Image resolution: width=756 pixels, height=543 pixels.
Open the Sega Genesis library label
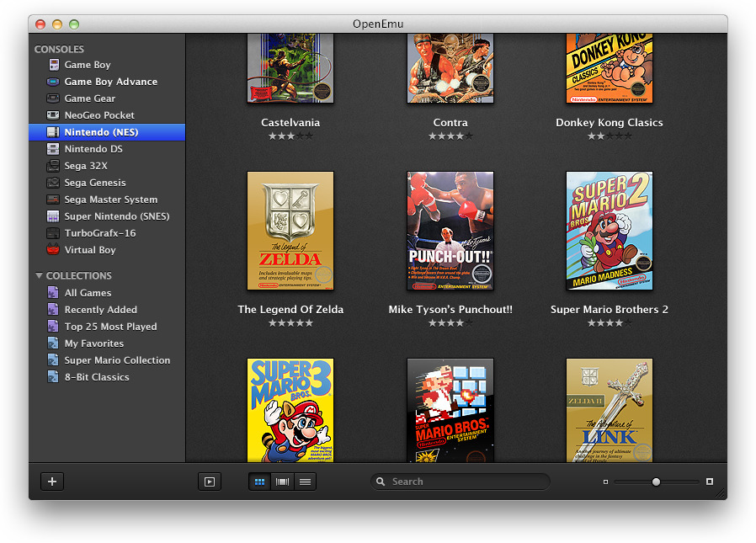(95, 183)
